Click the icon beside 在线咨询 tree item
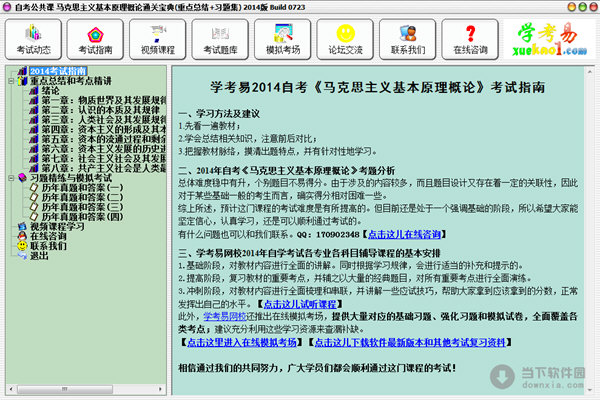 tap(23, 236)
